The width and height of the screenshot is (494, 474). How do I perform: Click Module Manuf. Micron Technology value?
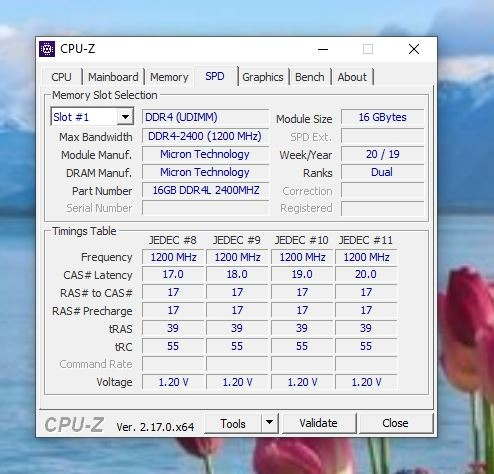[x=205, y=154]
